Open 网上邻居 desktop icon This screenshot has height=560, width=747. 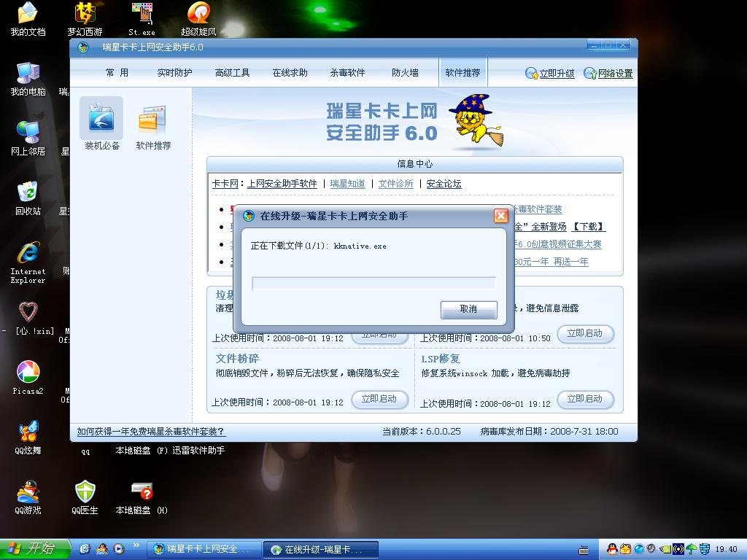tap(28, 139)
